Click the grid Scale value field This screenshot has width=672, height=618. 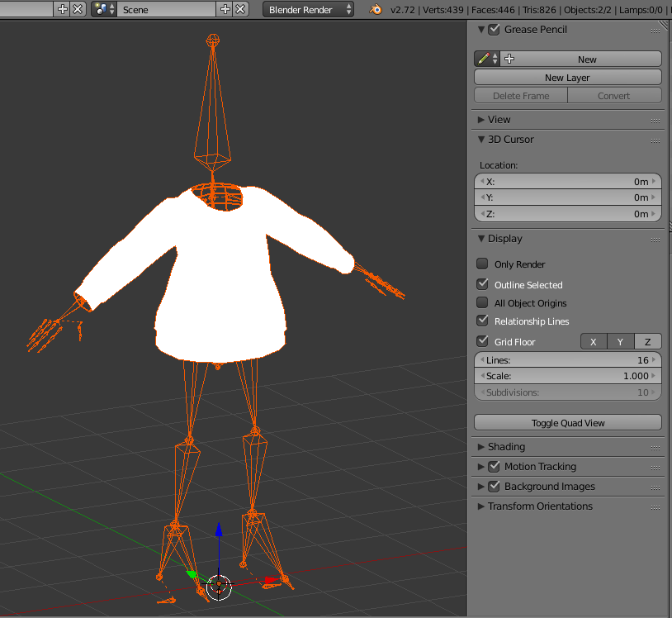pos(568,376)
